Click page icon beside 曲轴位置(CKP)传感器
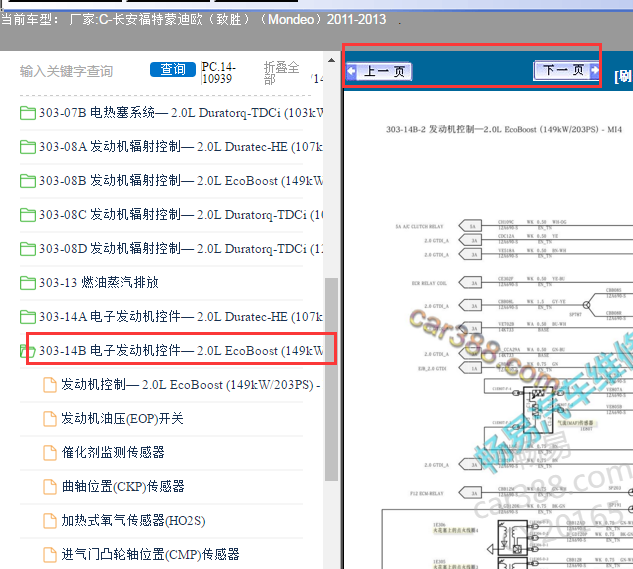 [x=50, y=487]
